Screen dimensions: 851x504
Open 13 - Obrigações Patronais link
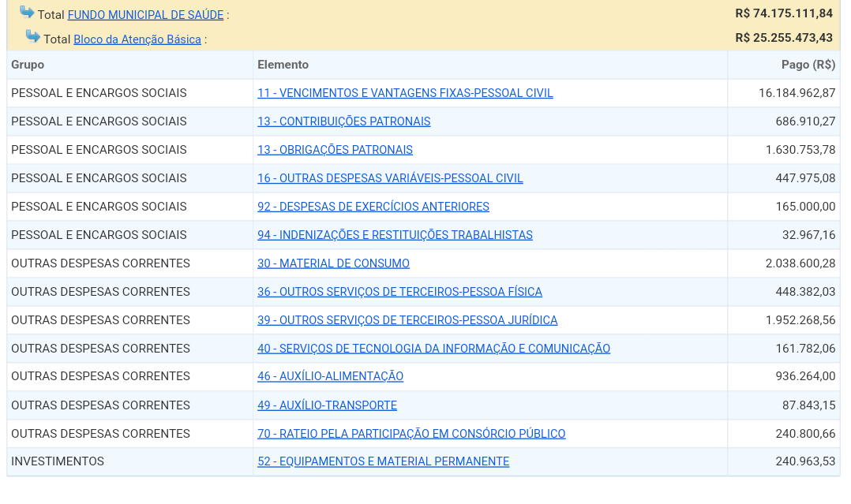point(335,150)
